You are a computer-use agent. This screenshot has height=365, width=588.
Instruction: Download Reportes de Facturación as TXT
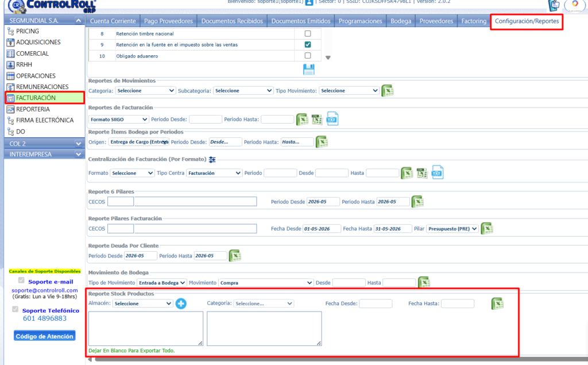point(332,118)
